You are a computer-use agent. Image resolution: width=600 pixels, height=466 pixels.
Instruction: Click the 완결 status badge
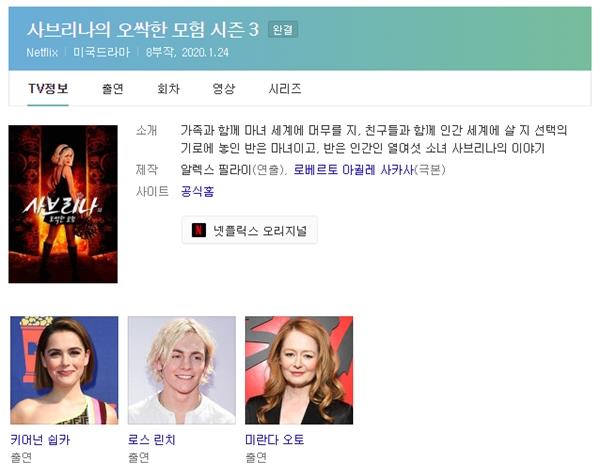click(x=283, y=29)
